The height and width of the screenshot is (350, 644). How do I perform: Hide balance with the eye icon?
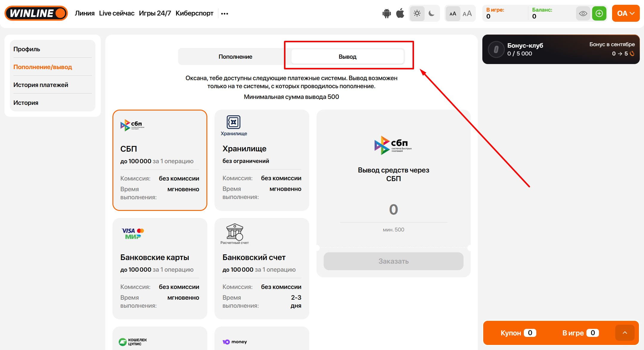tap(583, 13)
